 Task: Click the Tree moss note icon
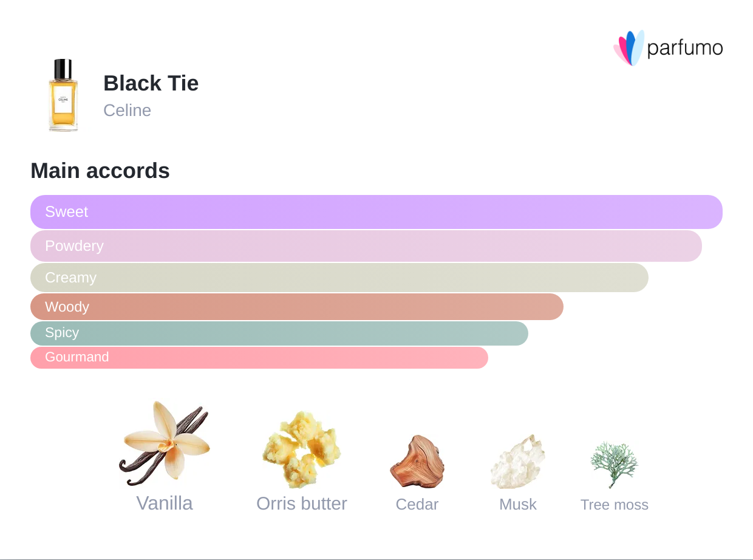[614, 464]
